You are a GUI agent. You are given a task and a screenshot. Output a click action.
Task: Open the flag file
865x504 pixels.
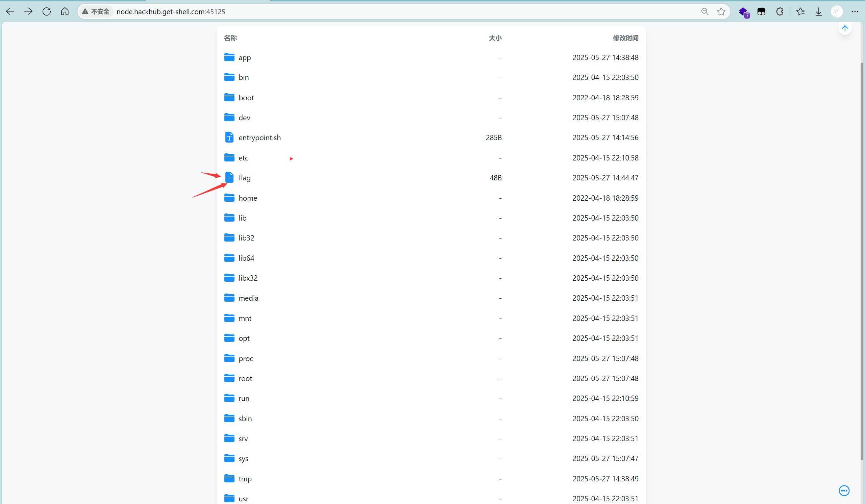pos(244,178)
